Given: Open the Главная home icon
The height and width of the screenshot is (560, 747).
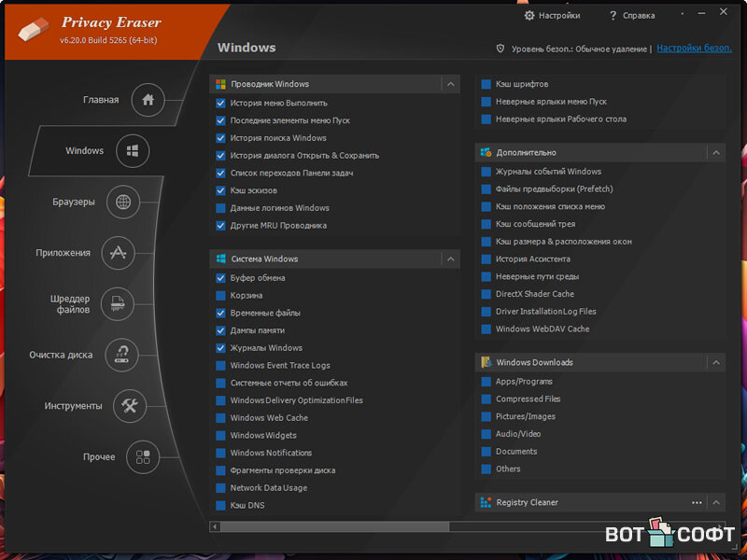Looking at the screenshot, I should [x=148, y=100].
